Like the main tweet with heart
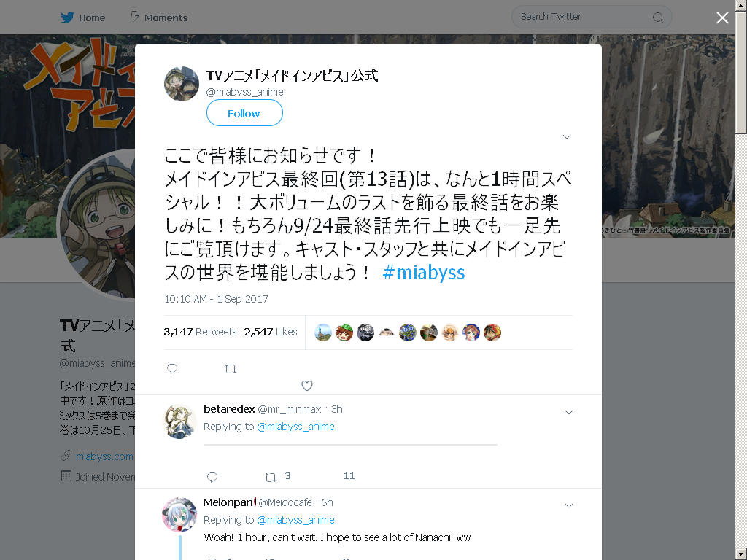Image resolution: width=747 pixels, height=560 pixels. (307, 386)
